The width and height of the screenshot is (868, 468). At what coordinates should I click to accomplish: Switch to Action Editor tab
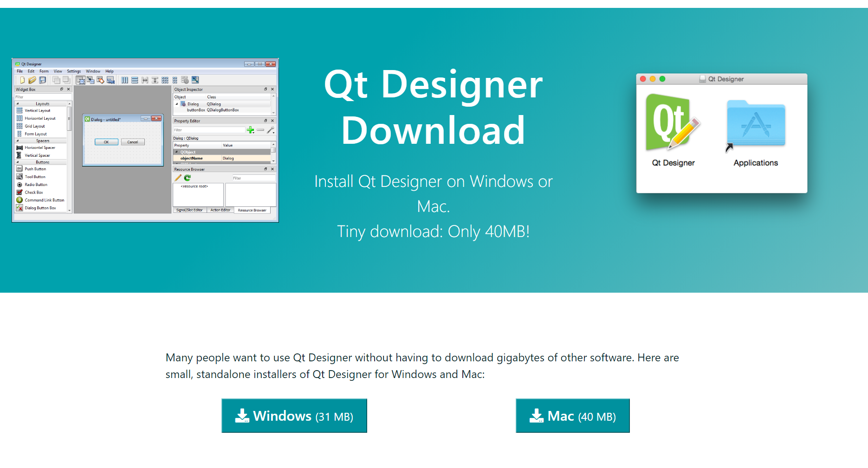(220, 210)
